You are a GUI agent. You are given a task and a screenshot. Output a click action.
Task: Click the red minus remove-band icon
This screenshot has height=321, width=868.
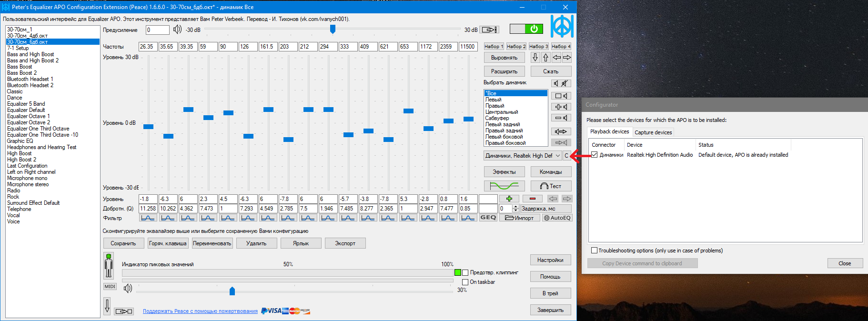[533, 199]
